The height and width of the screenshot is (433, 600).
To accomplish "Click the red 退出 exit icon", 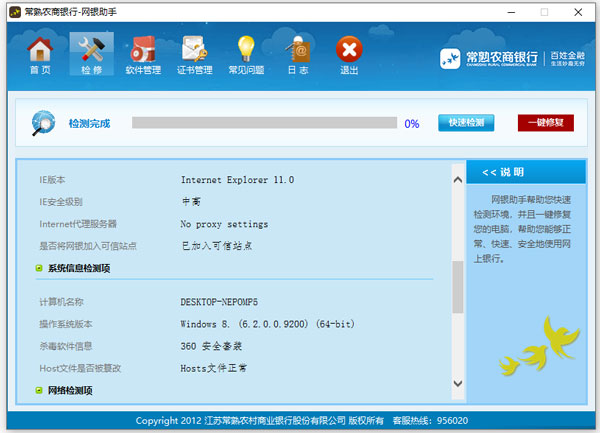I will [x=349, y=55].
